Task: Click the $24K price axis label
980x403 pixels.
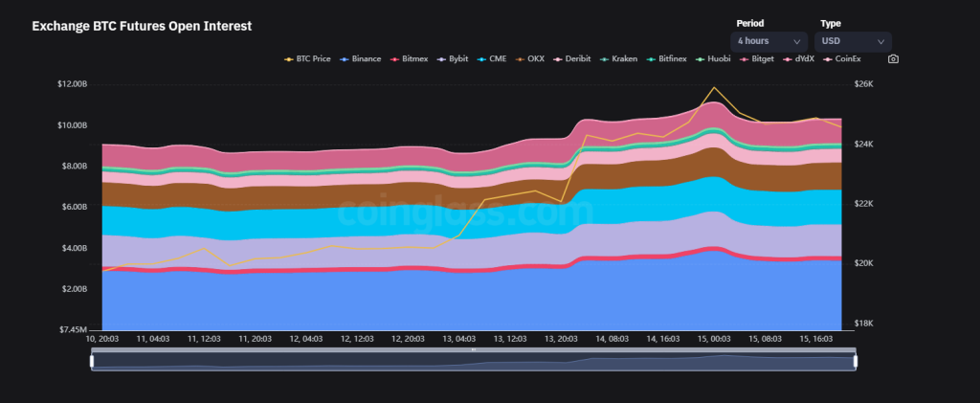Action: tap(863, 144)
